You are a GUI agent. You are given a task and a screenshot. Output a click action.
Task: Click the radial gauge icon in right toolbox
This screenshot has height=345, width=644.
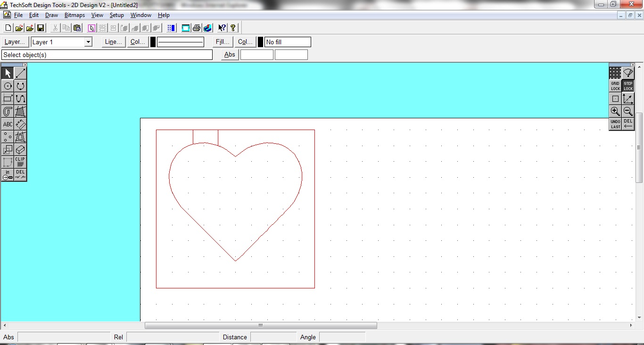pos(628,73)
